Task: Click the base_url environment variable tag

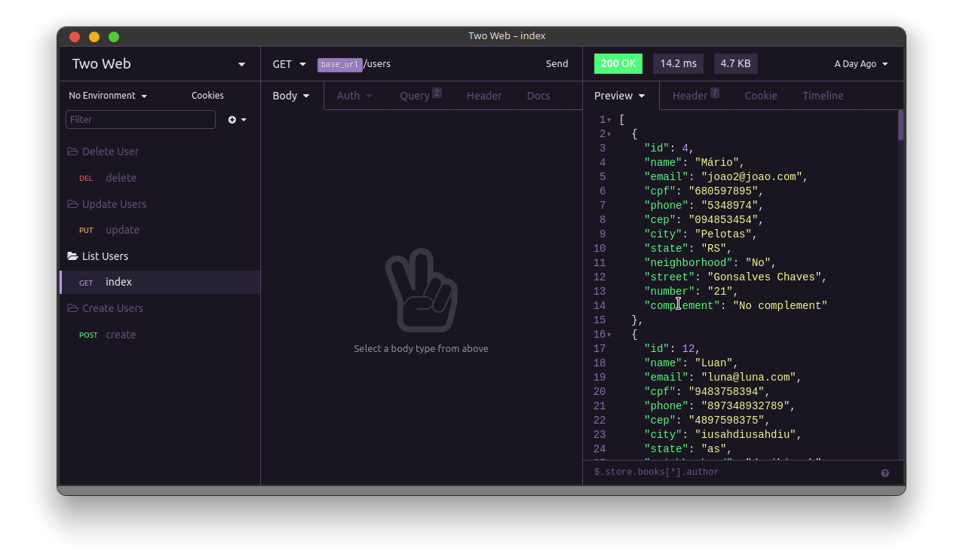Action: tap(340, 65)
